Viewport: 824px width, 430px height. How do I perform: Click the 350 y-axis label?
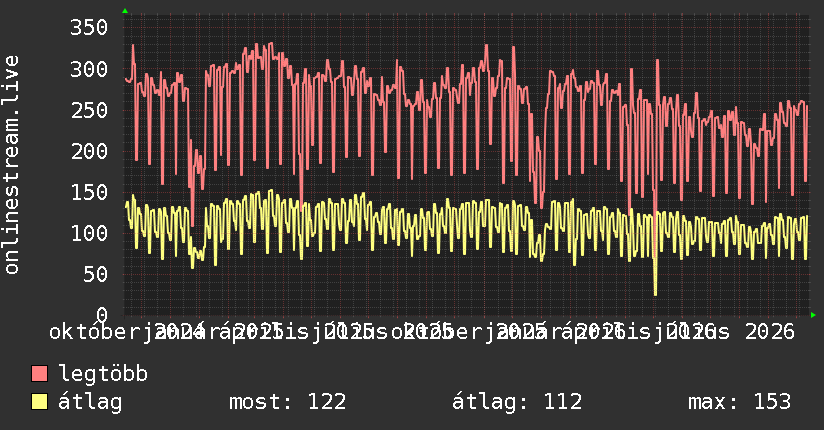click(x=89, y=28)
